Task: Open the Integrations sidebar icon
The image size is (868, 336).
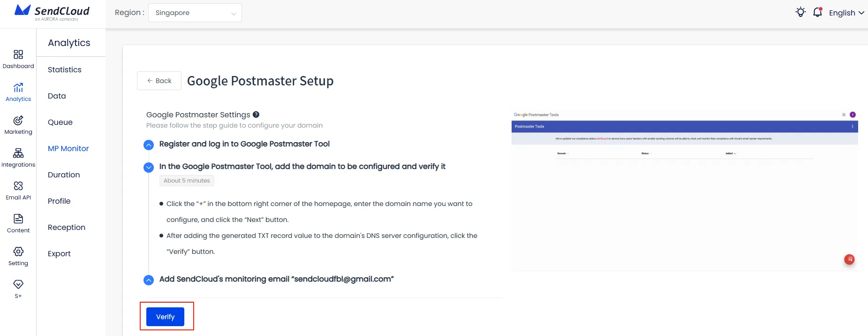Action: click(18, 153)
